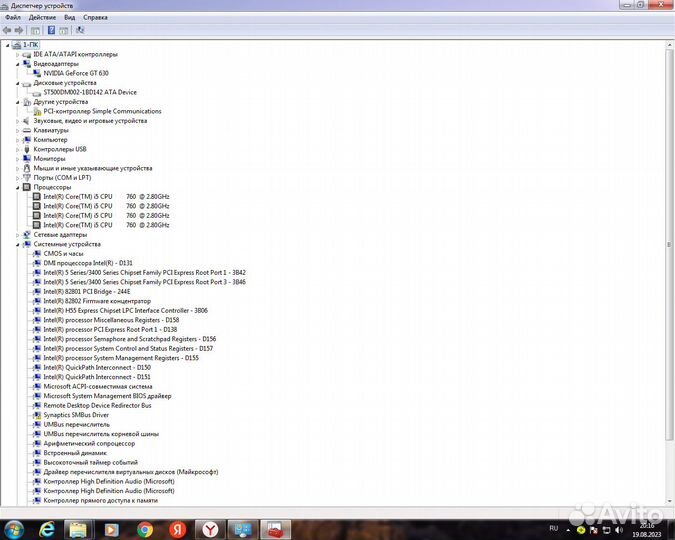Click the vertical scrollbar thumb
Screen dimensions: 675x540
point(669,244)
